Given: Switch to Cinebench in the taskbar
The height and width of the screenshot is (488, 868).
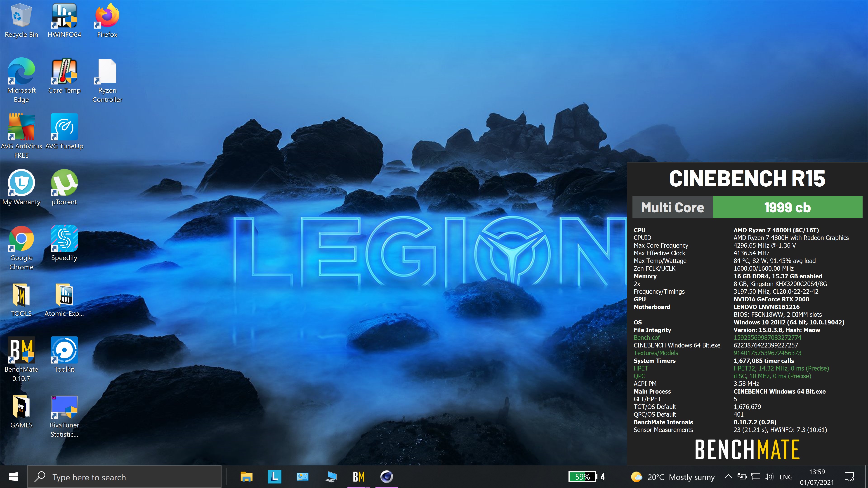Looking at the screenshot, I should point(387,477).
